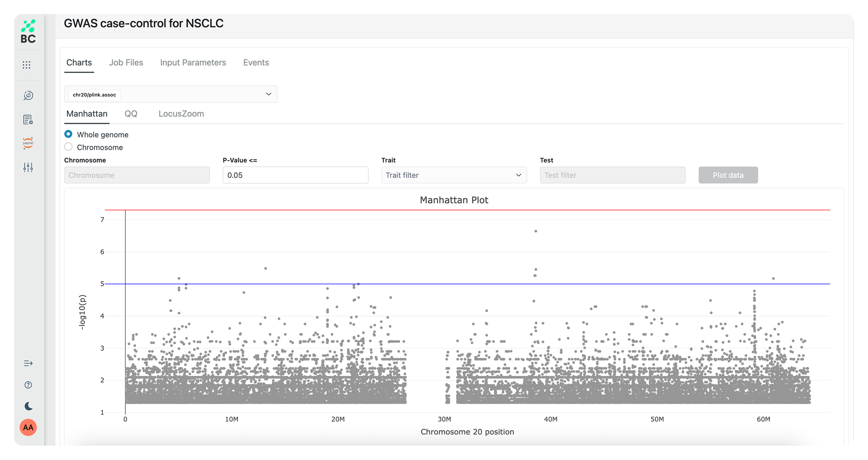Open the sliders settings sidebar icon
868x460 pixels.
point(28,167)
